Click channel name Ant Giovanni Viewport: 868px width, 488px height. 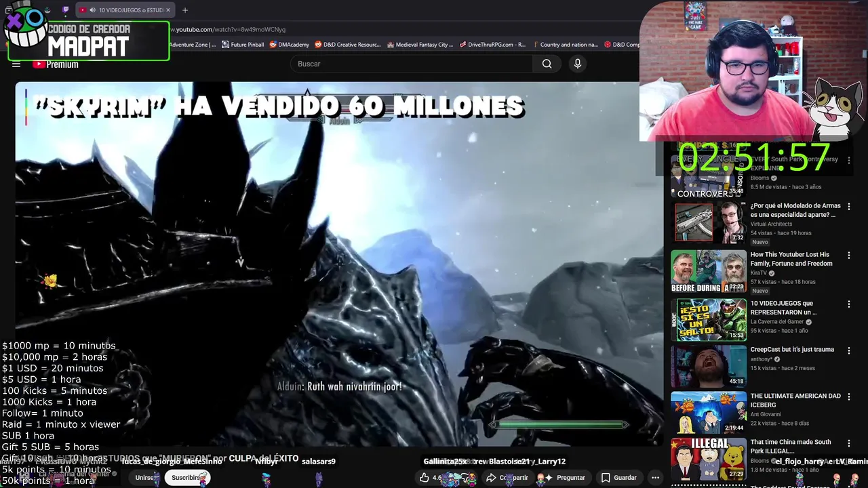766,414
